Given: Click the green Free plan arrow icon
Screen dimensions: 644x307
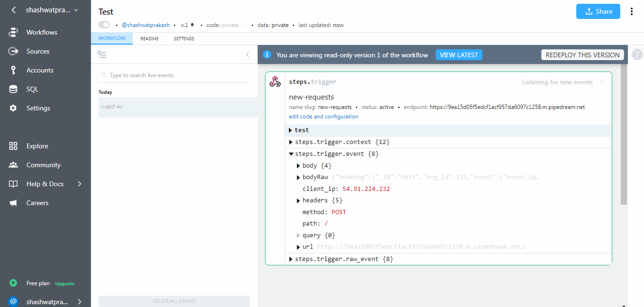Looking at the screenshot, I should (x=13, y=283).
